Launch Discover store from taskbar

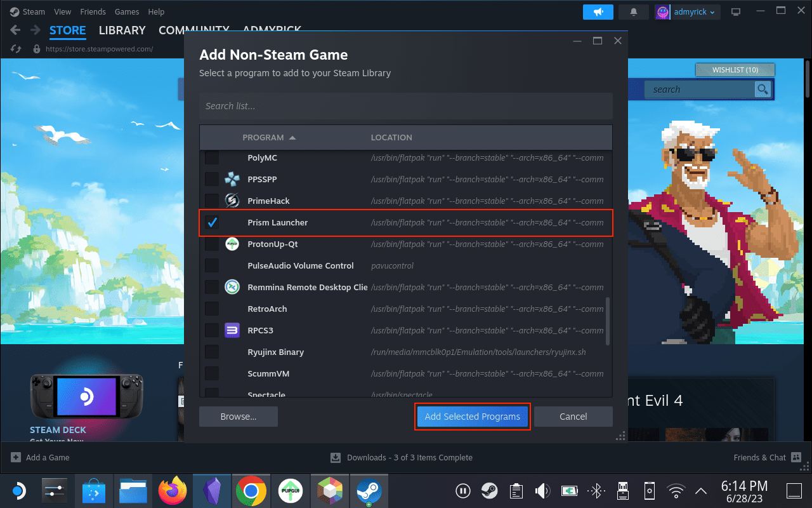(95, 491)
